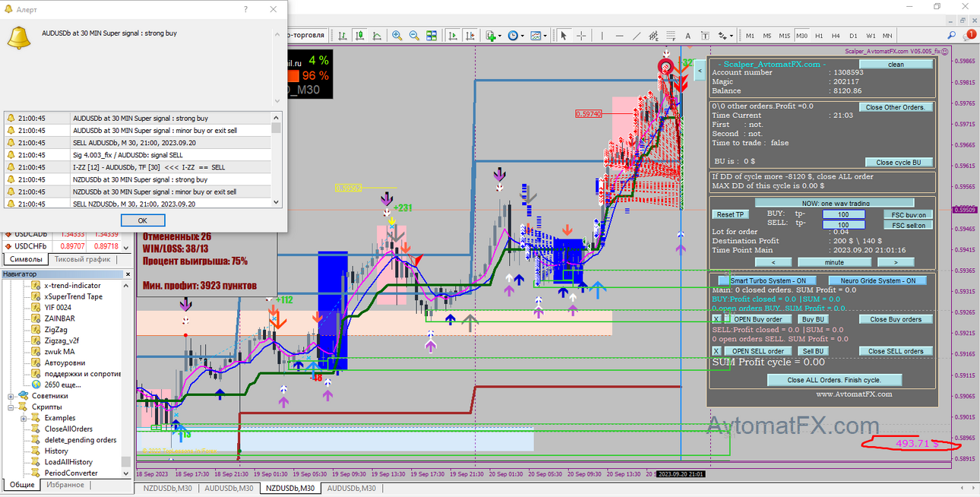Switch timeframe to D1
The width and height of the screenshot is (980, 497).
pyautogui.click(x=853, y=35)
